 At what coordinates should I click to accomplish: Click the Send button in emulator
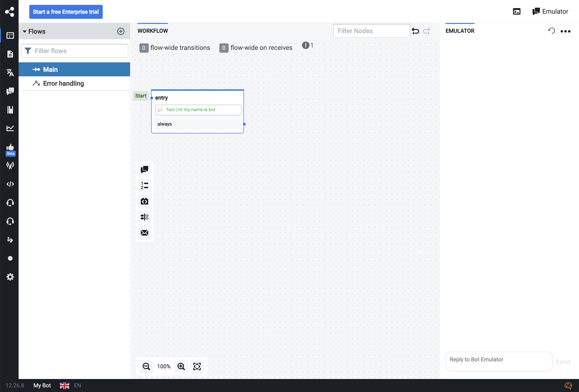(x=563, y=362)
